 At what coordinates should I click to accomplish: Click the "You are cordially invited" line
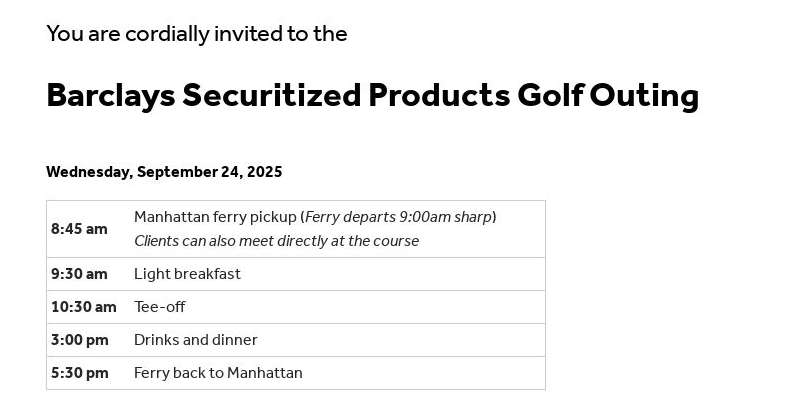[196, 34]
